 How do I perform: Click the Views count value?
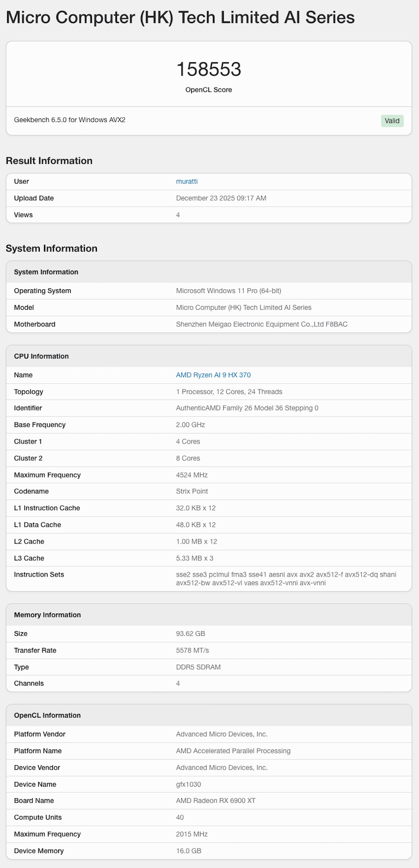[178, 215]
